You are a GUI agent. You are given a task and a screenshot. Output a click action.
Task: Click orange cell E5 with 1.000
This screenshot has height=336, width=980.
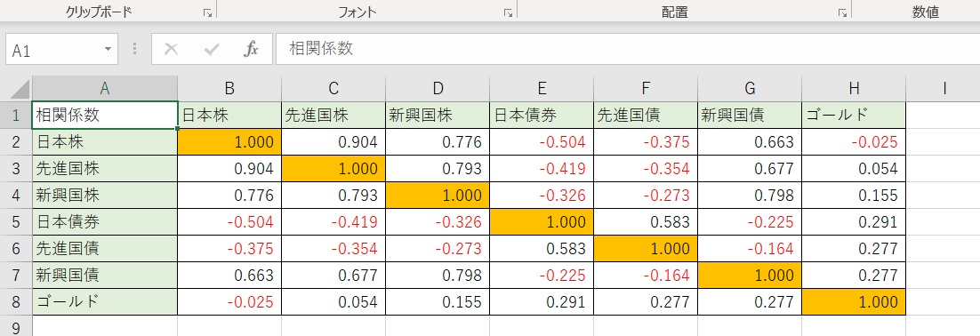coord(542,221)
